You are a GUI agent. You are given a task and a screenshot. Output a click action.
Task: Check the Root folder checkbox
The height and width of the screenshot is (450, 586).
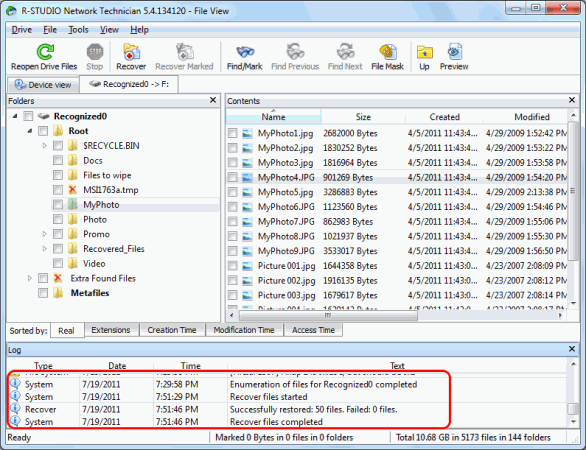[43, 131]
